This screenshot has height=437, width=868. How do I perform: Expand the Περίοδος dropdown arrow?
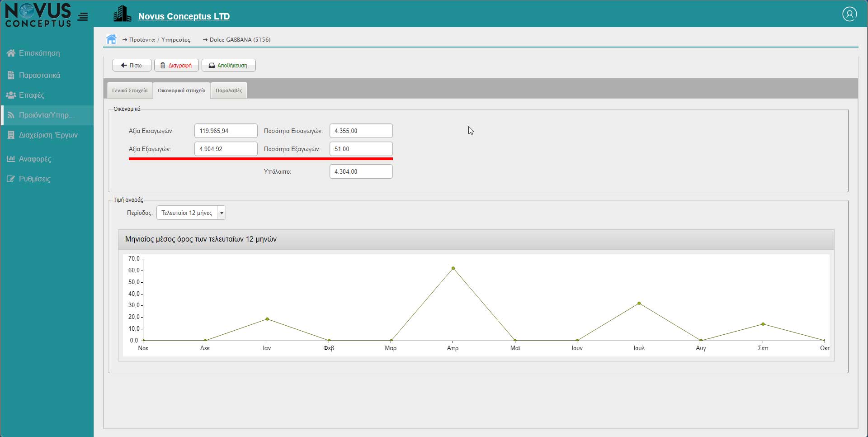pos(222,213)
